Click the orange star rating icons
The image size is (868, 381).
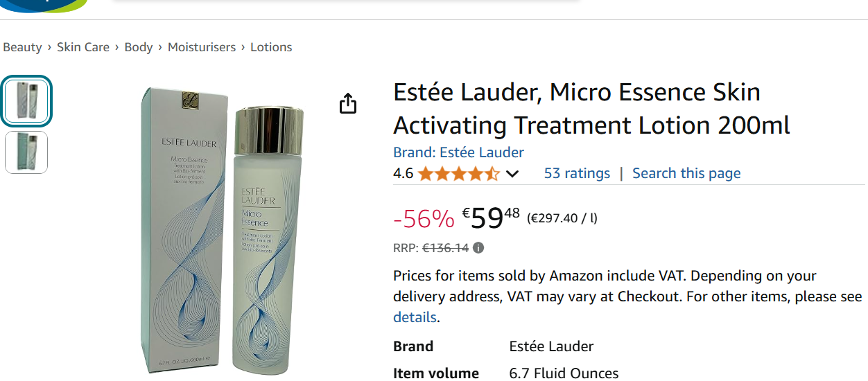click(458, 174)
